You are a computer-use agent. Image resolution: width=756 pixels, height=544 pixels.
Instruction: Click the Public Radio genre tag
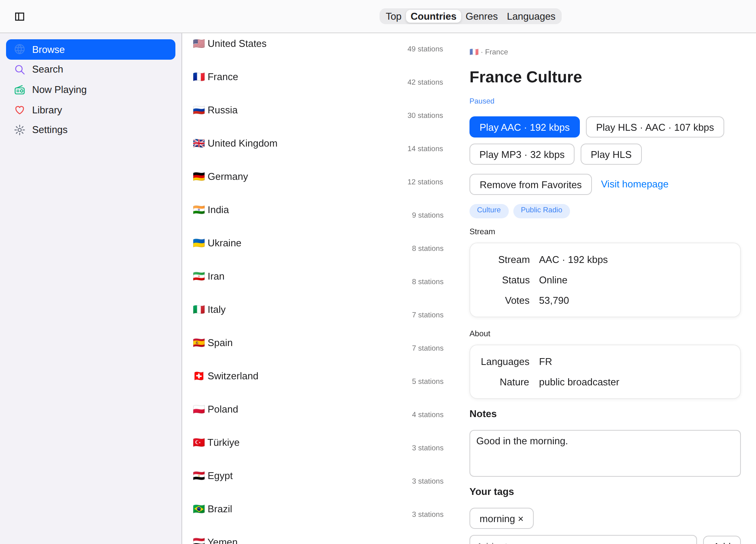click(541, 210)
